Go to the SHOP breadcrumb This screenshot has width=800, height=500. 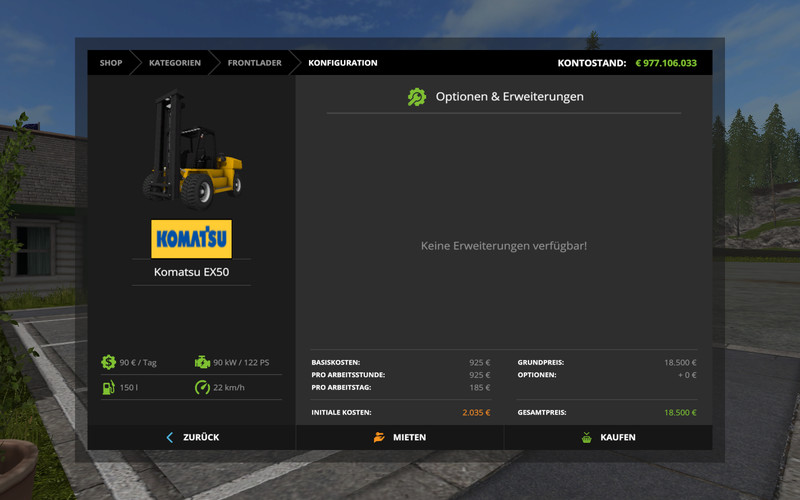pos(110,63)
